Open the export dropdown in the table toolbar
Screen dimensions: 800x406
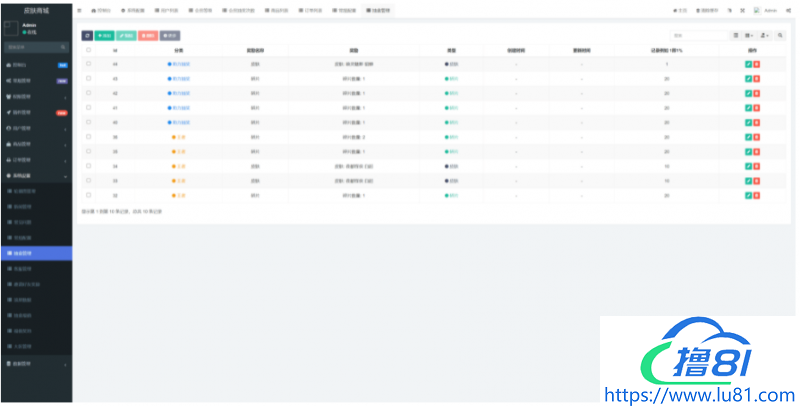coord(764,35)
